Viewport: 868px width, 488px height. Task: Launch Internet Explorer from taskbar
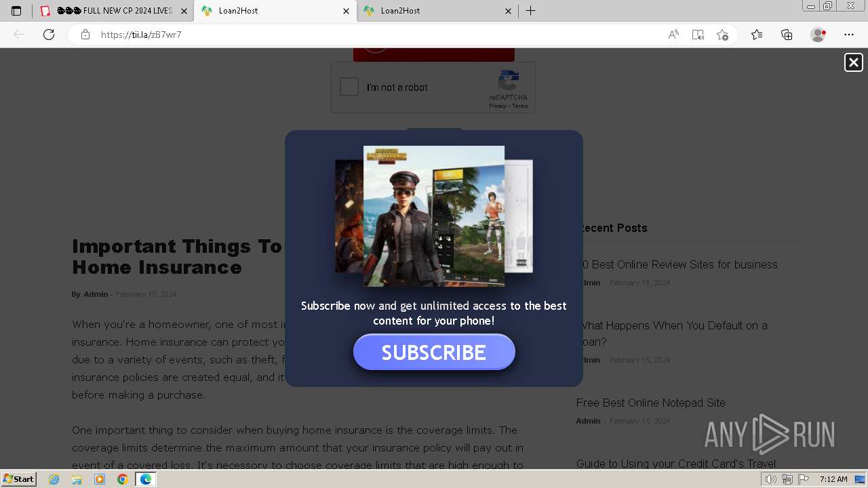tap(54, 479)
